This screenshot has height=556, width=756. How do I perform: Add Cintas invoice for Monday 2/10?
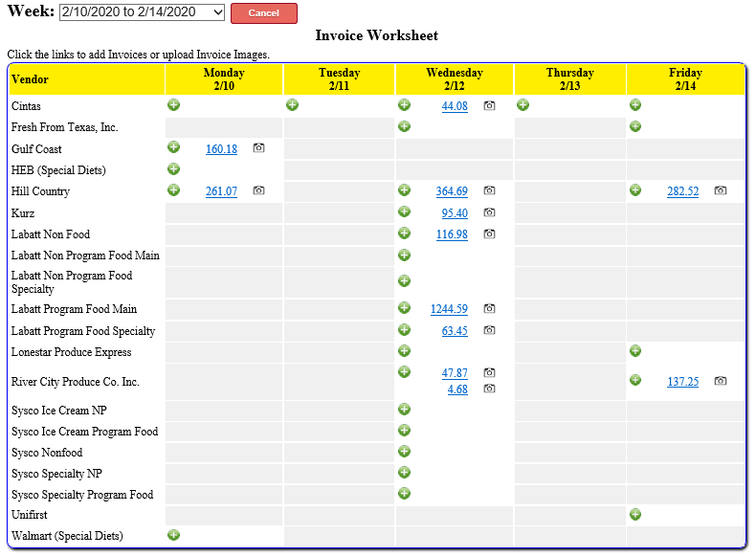[x=173, y=104]
